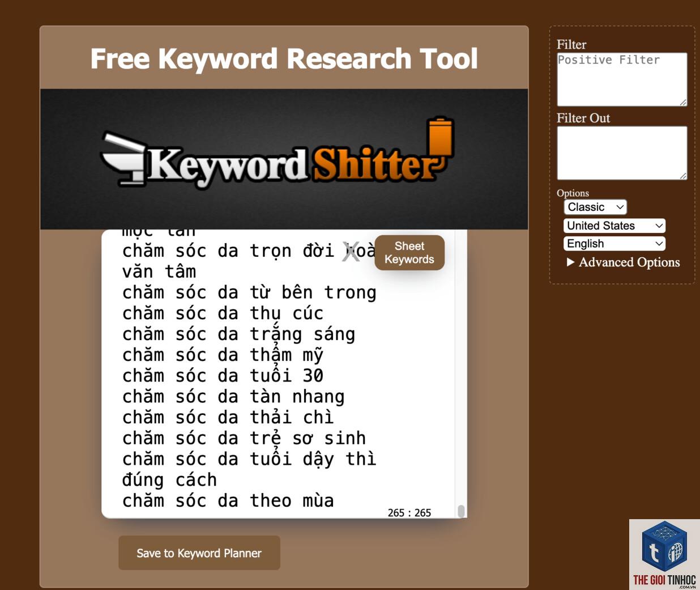This screenshot has width=700, height=590.
Task: Click keyword 'chăm sóc da tuổi dậy thì'
Action: (x=249, y=459)
